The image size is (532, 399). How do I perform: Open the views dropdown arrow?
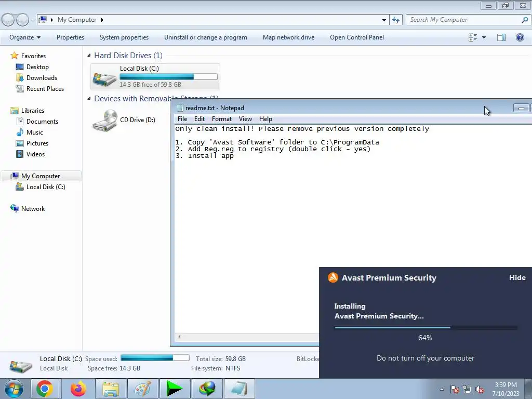pos(484,37)
